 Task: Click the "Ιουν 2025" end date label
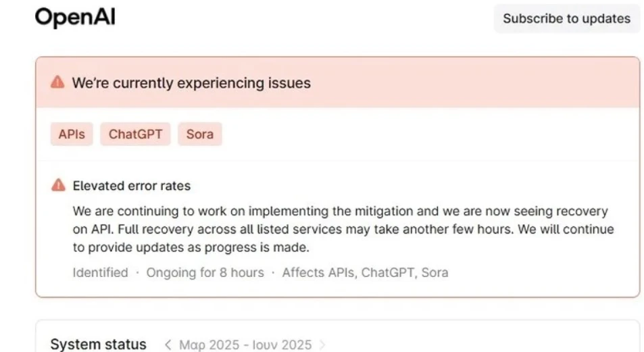(x=282, y=345)
